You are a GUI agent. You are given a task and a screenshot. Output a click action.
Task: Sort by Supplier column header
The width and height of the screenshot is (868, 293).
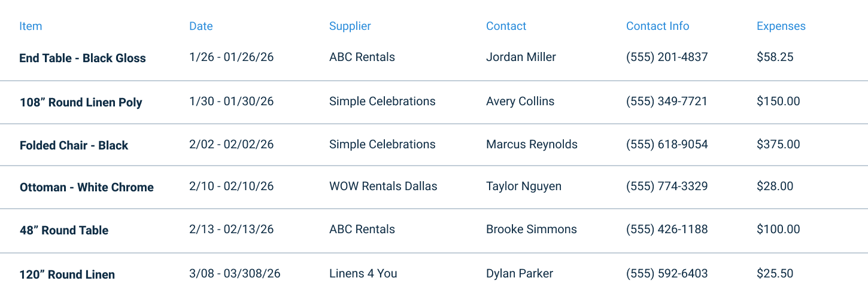tap(350, 26)
